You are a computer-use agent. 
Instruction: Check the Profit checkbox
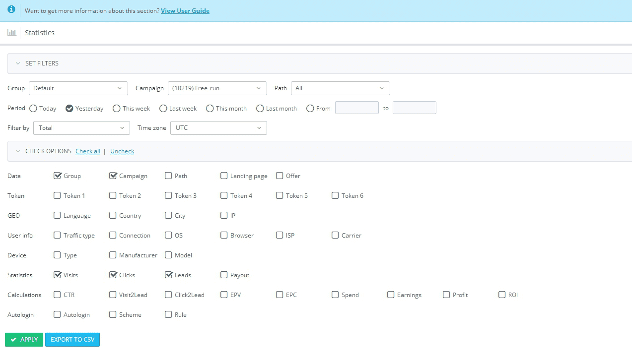click(x=446, y=295)
